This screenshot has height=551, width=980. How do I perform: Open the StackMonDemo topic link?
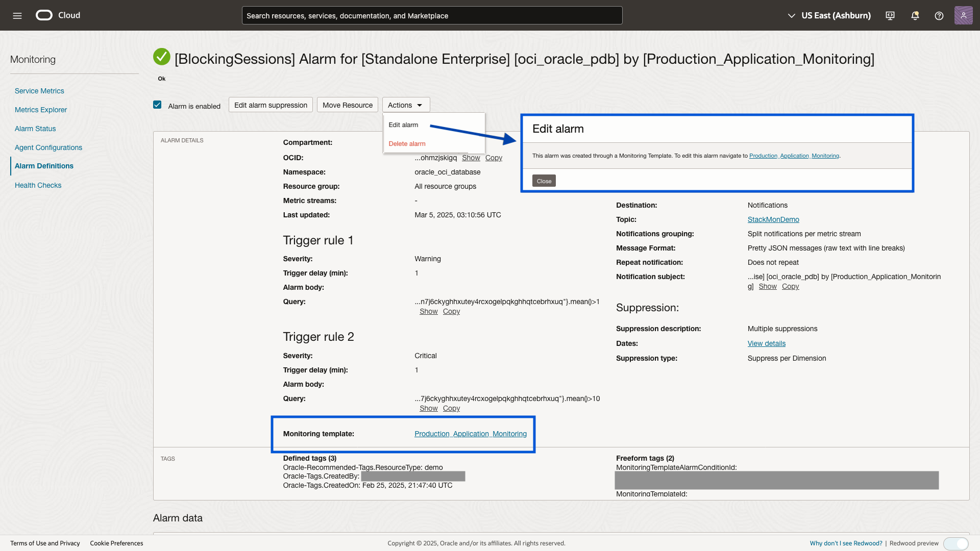(x=773, y=219)
